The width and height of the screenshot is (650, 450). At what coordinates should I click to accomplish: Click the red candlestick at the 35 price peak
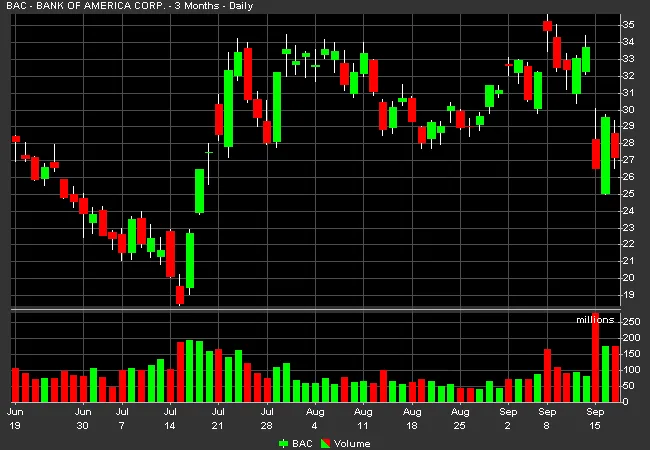[x=547, y=26]
